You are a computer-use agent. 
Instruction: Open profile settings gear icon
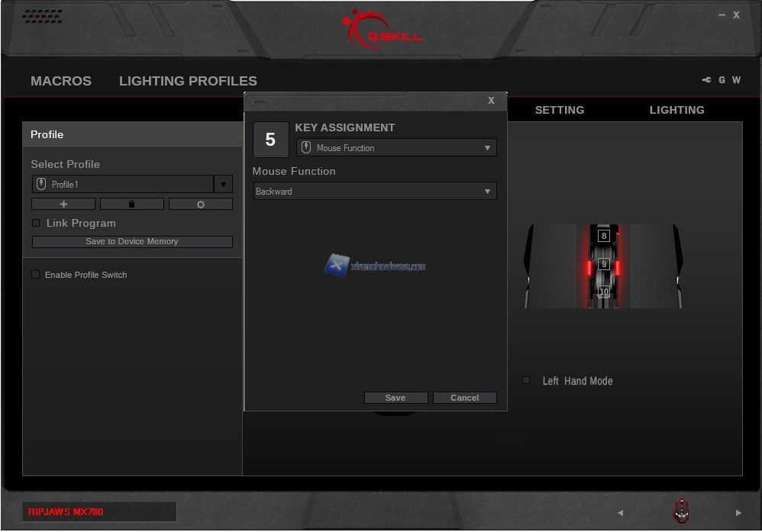[x=201, y=205]
